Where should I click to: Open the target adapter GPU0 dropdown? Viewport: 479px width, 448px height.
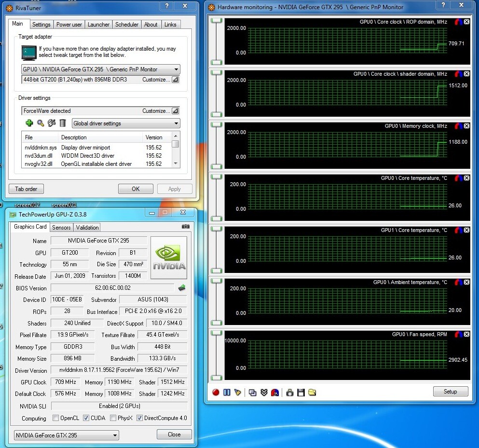(101, 69)
